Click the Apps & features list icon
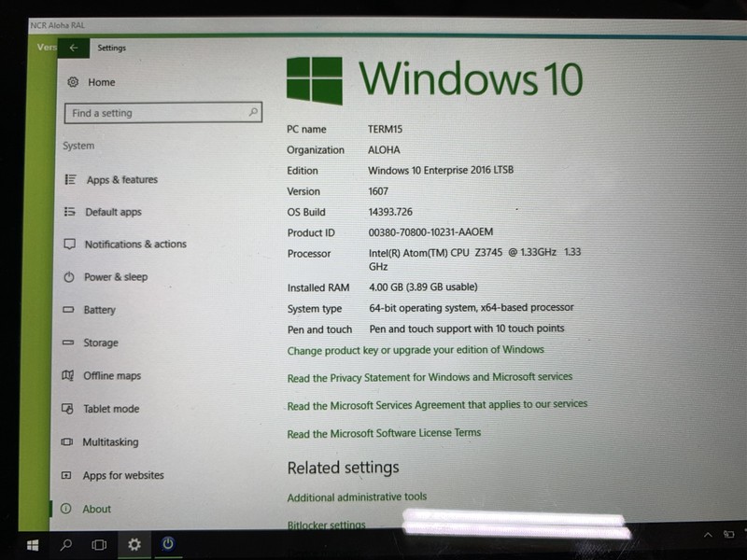This screenshot has width=747, height=560. pyautogui.click(x=70, y=179)
